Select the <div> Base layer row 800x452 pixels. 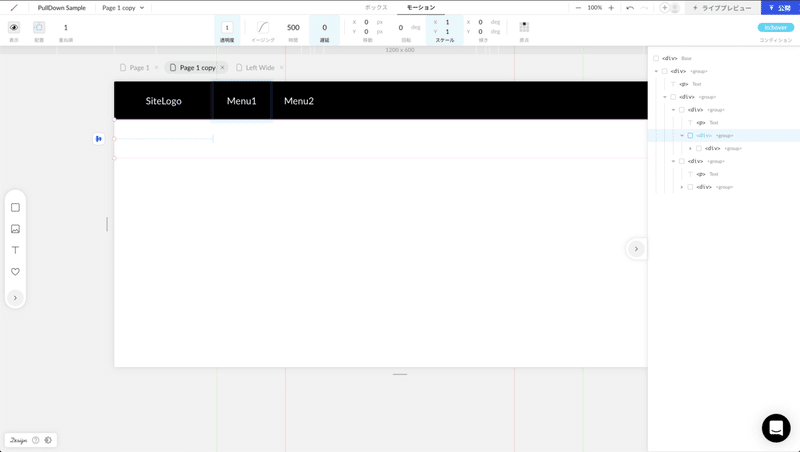(x=723, y=58)
